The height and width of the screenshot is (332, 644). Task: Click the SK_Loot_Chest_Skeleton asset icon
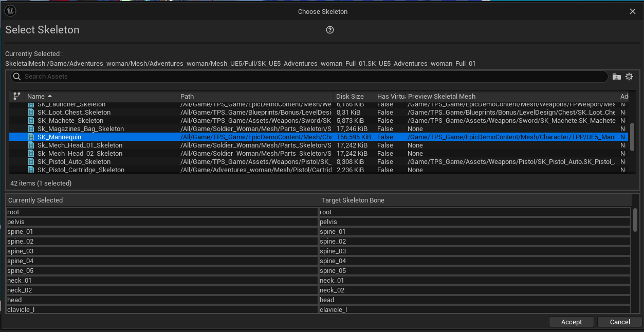click(31, 113)
